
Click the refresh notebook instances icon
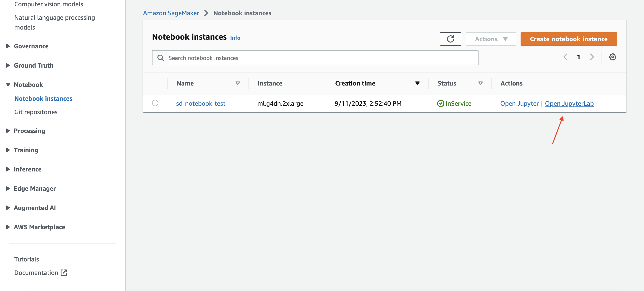click(x=450, y=39)
